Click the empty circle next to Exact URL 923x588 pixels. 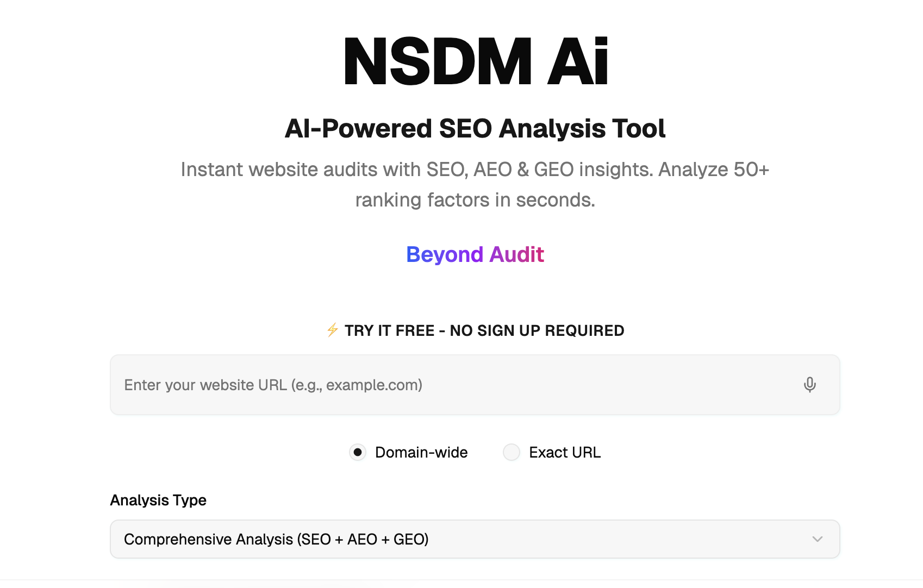click(511, 452)
